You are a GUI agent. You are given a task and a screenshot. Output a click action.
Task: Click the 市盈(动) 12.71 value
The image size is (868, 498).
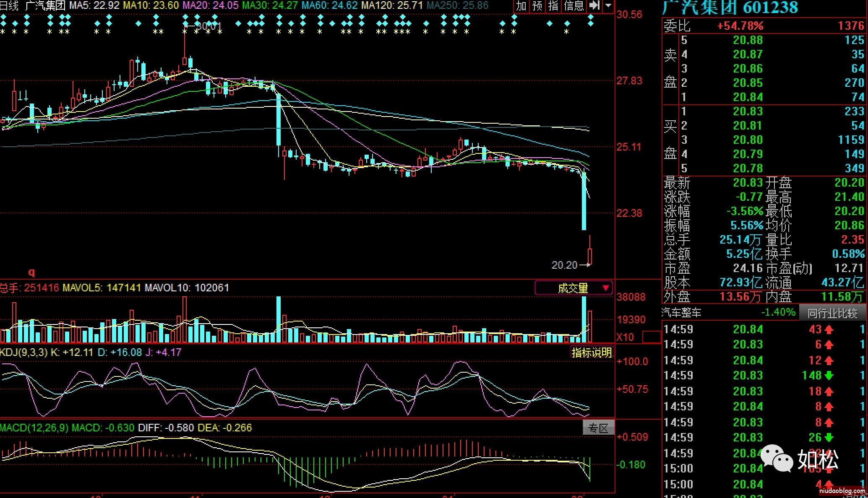click(850, 268)
